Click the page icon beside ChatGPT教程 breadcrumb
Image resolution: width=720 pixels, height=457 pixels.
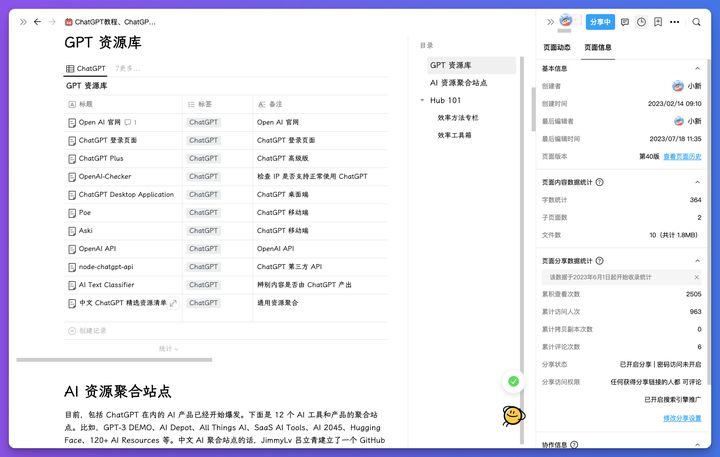[x=68, y=22]
